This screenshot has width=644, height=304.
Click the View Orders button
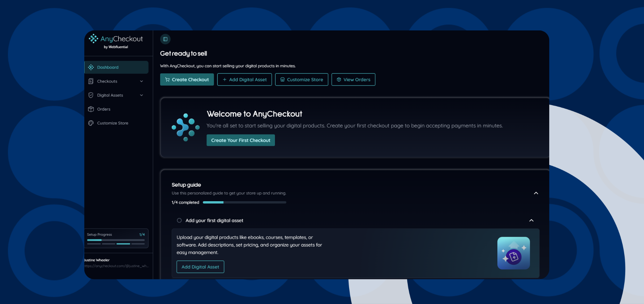(353, 80)
